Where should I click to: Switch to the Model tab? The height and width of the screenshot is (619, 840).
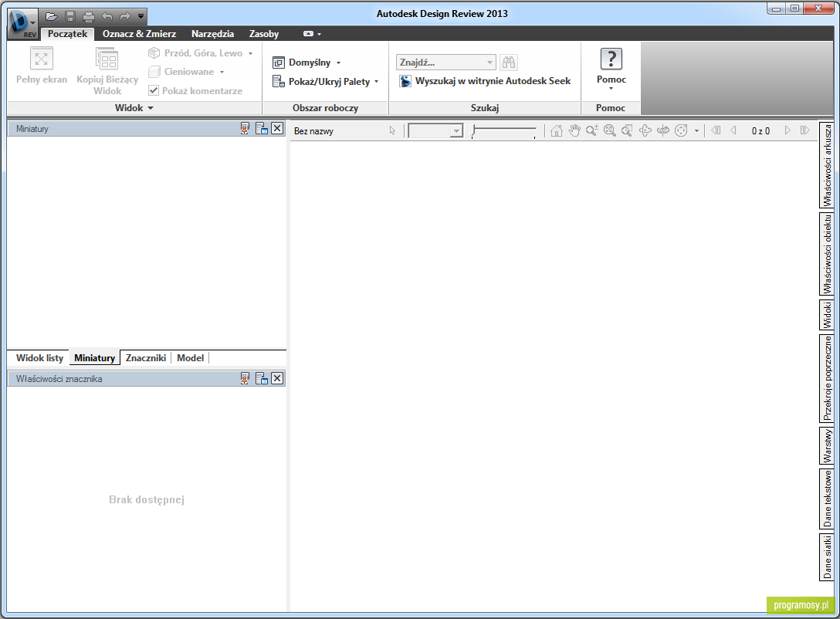pyautogui.click(x=190, y=357)
